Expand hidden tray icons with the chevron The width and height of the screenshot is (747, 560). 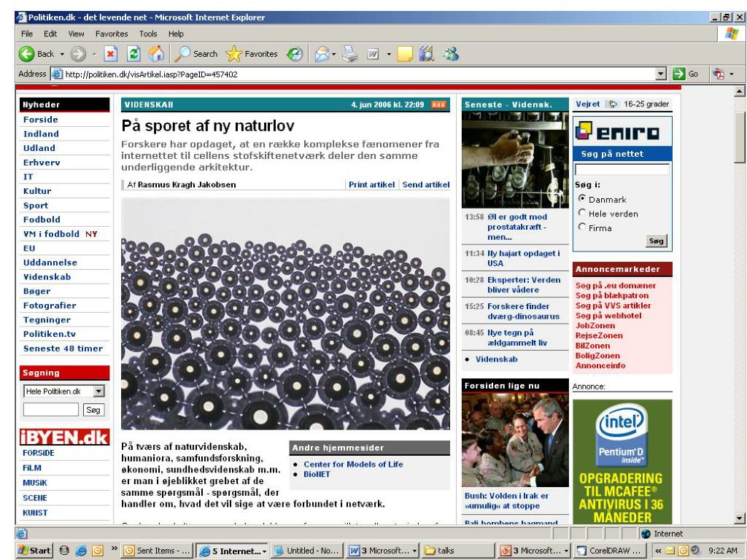click(x=658, y=551)
